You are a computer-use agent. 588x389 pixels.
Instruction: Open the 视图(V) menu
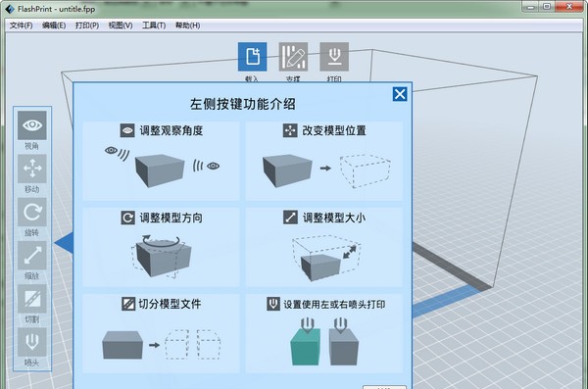coord(121,25)
